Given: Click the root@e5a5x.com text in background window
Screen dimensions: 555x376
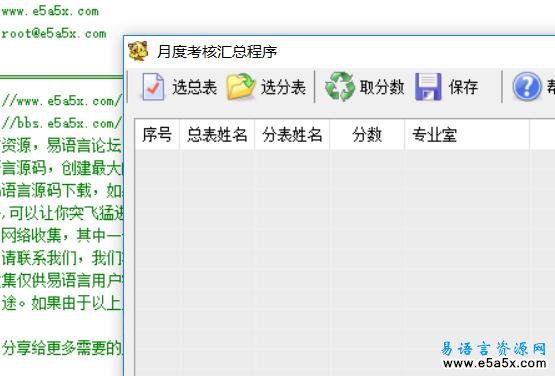Looking at the screenshot, I should [53, 34].
